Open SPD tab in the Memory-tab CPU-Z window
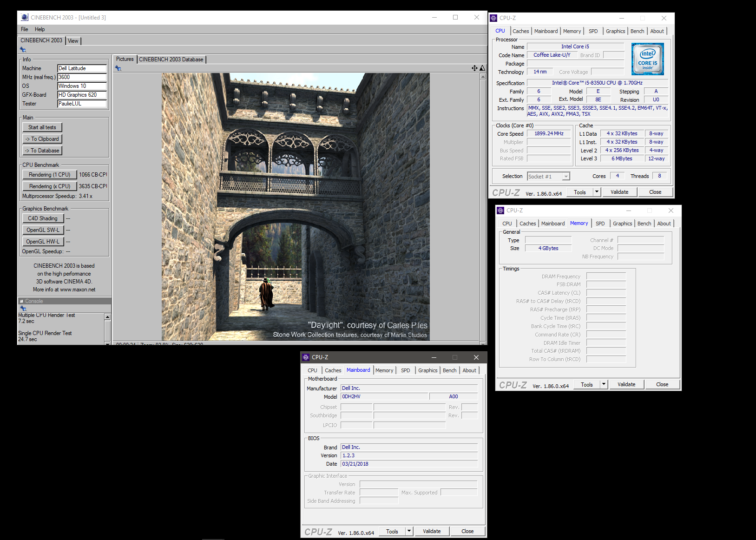Screen dimensions: 756x540 point(600,224)
